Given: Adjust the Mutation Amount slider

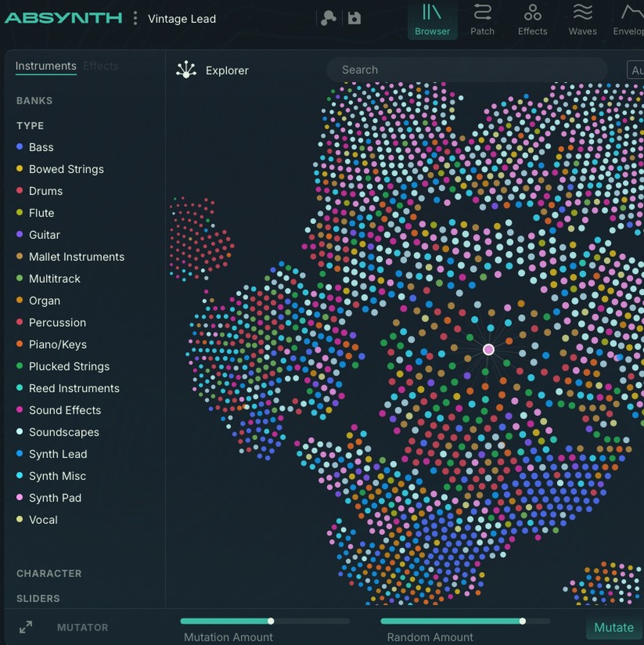Looking at the screenshot, I should [x=270, y=621].
